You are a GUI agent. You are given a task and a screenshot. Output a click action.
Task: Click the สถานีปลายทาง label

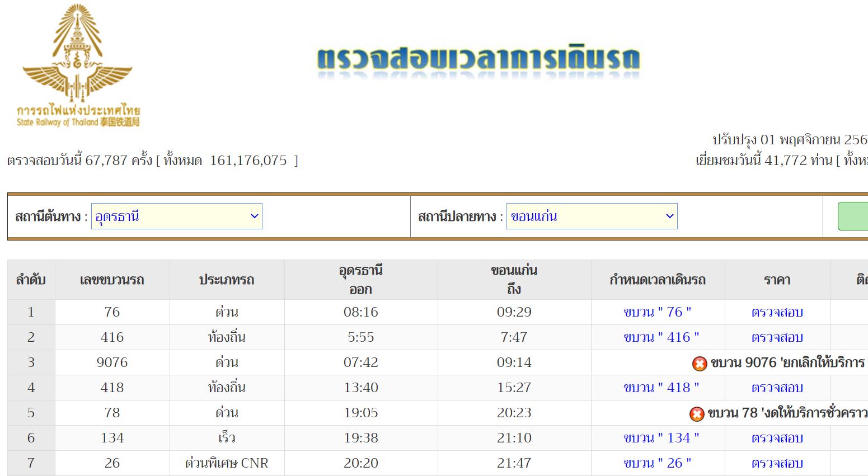tap(458, 216)
